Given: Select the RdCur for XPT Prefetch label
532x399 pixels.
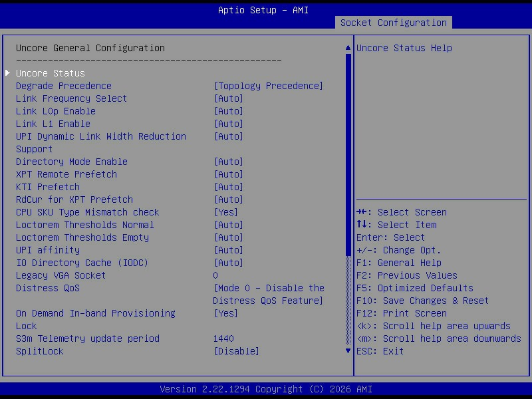Looking at the screenshot, I should point(74,199).
